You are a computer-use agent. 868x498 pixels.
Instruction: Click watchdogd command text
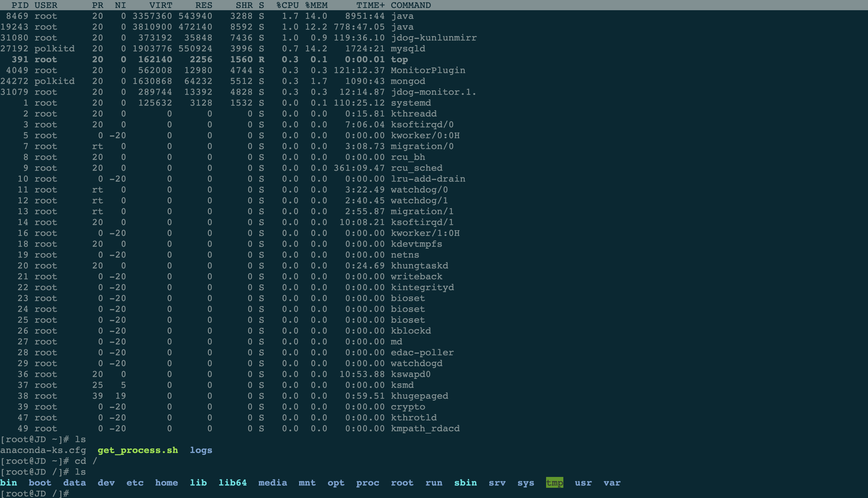point(416,363)
